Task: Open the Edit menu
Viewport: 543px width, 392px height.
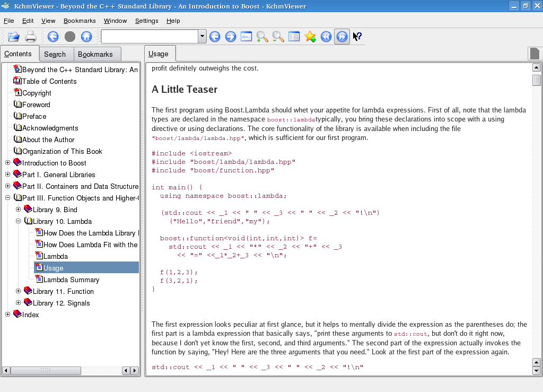Action: 28,21
